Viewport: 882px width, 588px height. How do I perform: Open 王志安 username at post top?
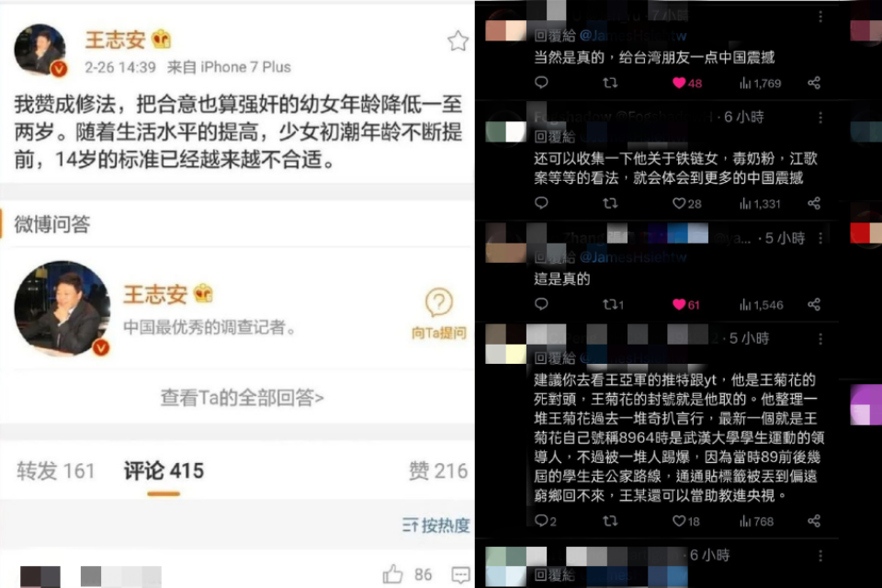click(116, 40)
